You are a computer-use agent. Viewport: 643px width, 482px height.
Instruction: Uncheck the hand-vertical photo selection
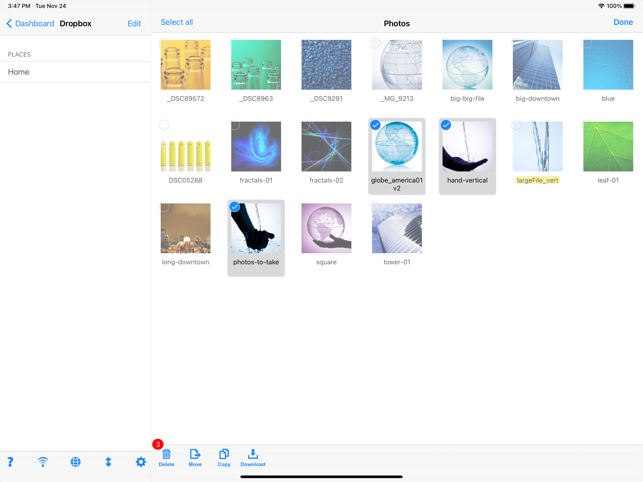pyautogui.click(x=446, y=125)
